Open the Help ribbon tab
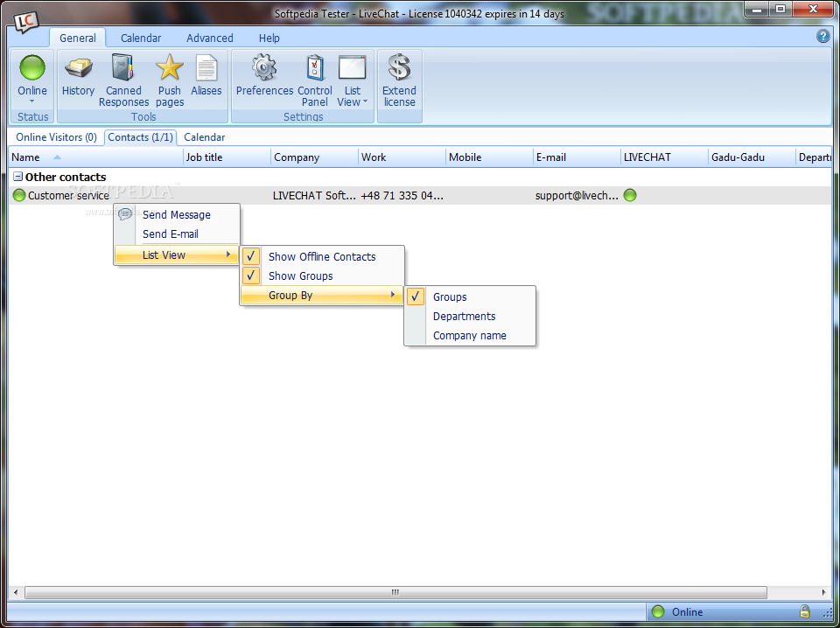This screenshot has width=840, height=628. click(x=269, y=38)
